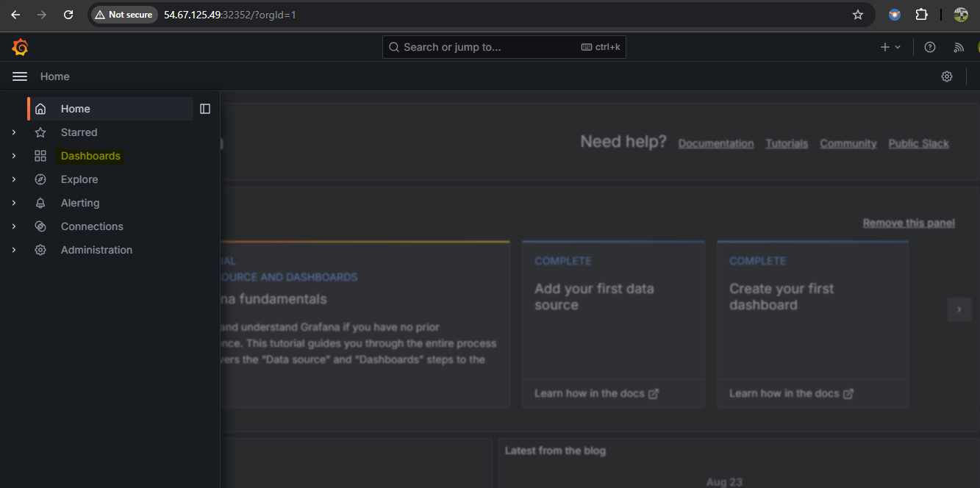Click the Alerting bell icon
This screenshot has width=980, height=488.
pos(40,203)
